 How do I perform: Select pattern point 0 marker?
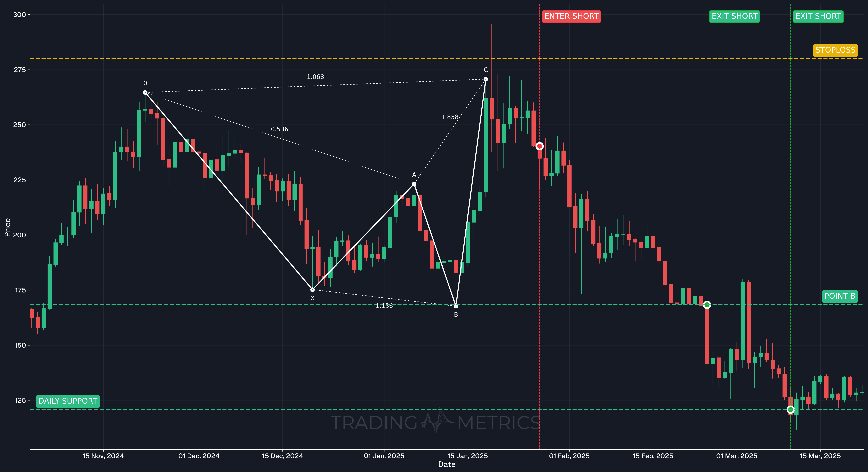pos(145,92)
